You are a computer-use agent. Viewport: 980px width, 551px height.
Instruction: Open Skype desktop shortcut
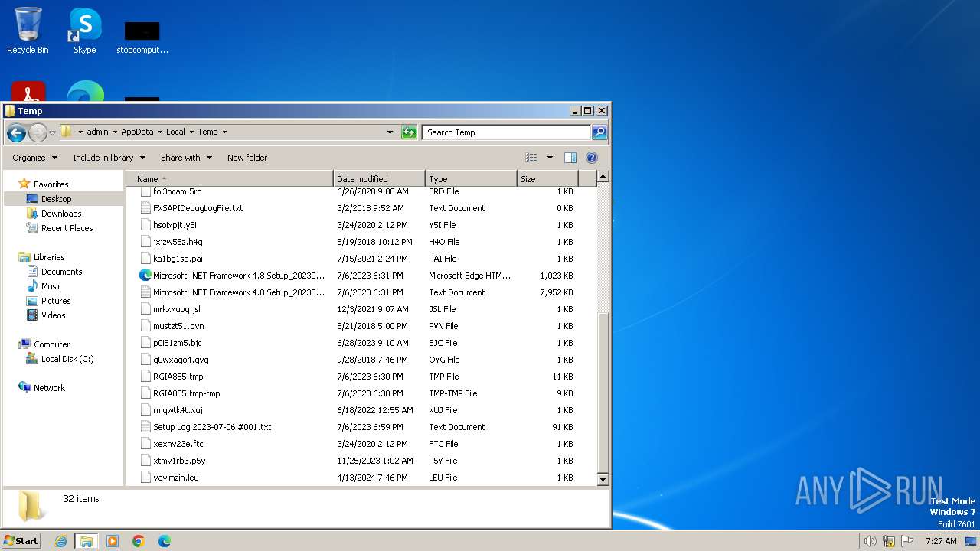point(84,31)
